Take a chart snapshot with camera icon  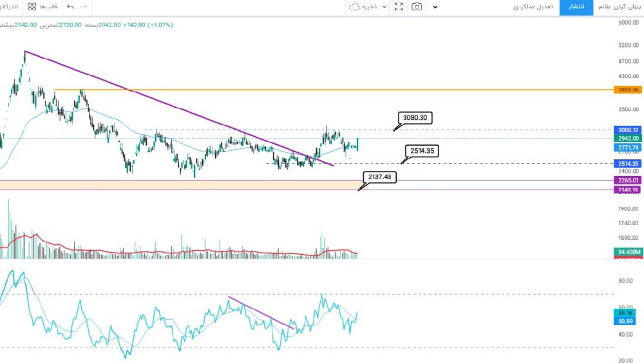tap(417, 6)
